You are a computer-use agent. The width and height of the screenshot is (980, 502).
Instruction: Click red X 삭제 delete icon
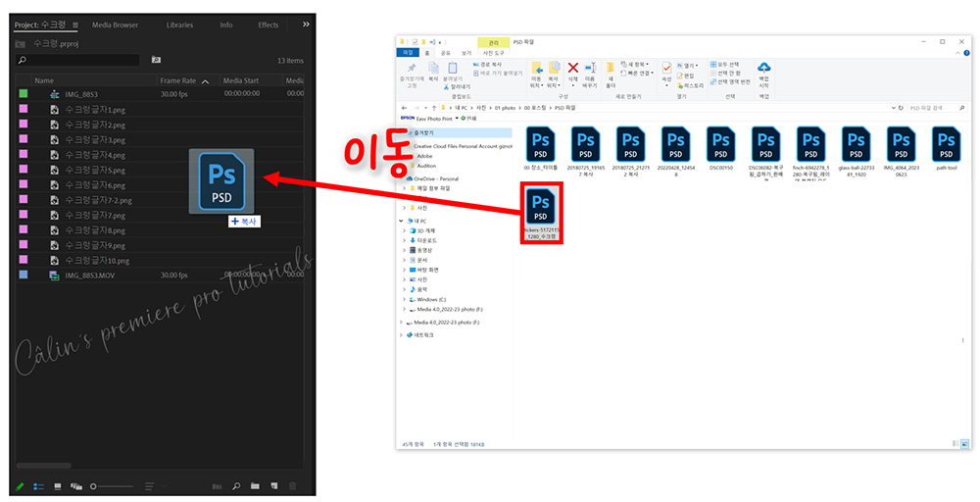coord(573,68)
